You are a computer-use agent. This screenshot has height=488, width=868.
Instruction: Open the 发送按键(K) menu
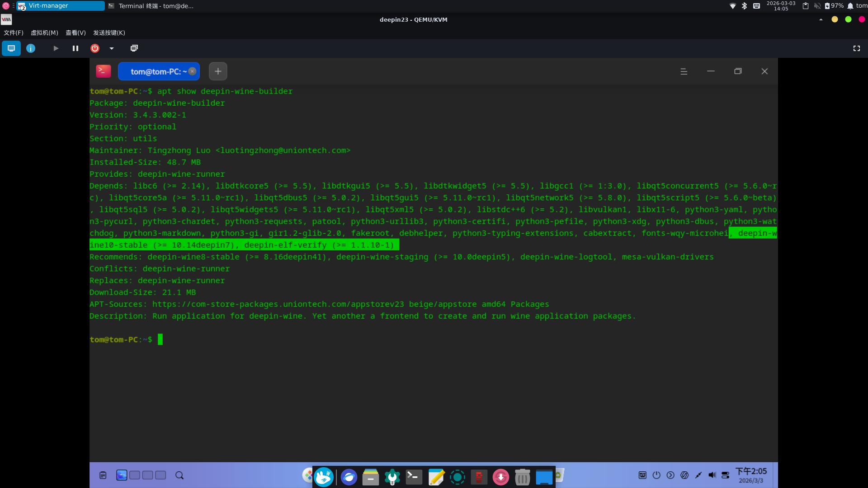109,33
